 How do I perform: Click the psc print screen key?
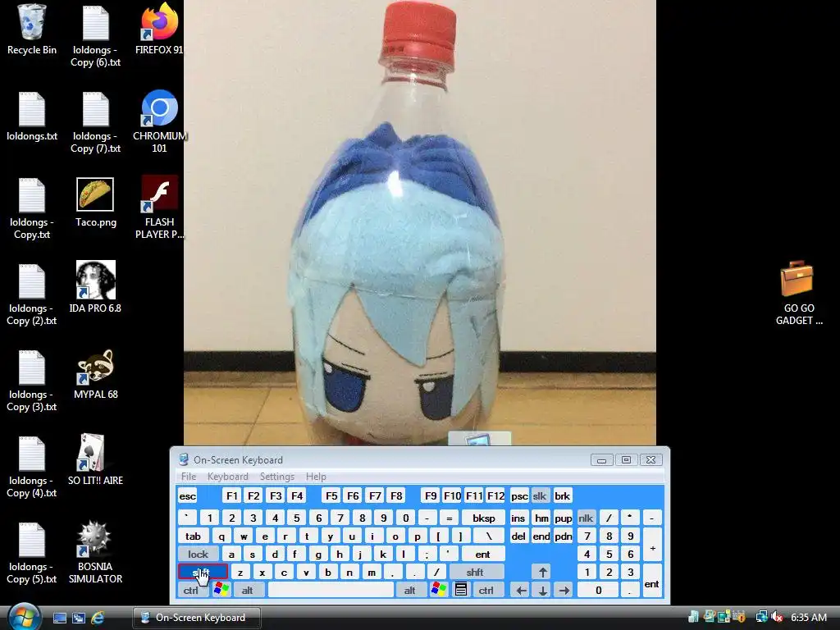coord(519,496)
